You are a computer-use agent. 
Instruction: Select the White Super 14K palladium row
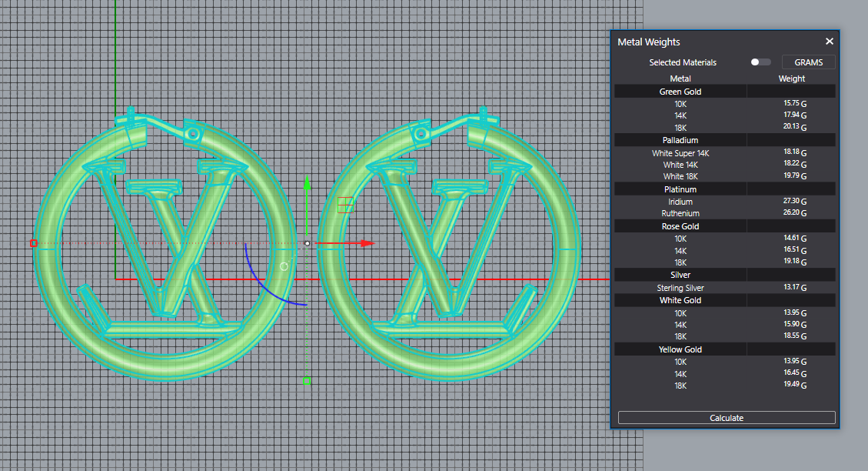[680, 153]
